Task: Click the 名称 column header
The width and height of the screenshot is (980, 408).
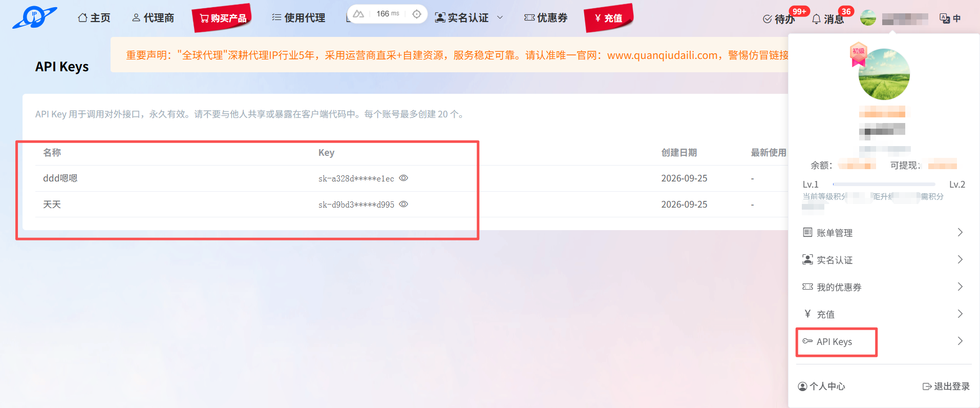Action: pyautogui.click(x=52, y=153)
